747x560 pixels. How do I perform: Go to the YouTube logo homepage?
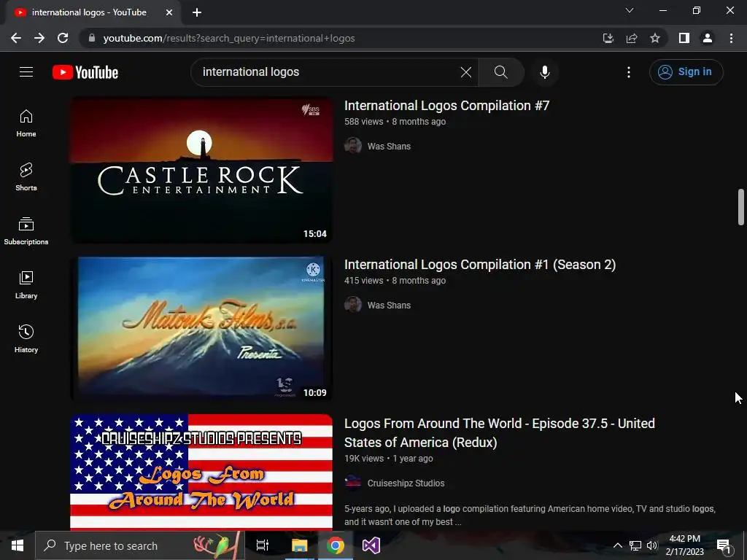(x=85, y=72)
